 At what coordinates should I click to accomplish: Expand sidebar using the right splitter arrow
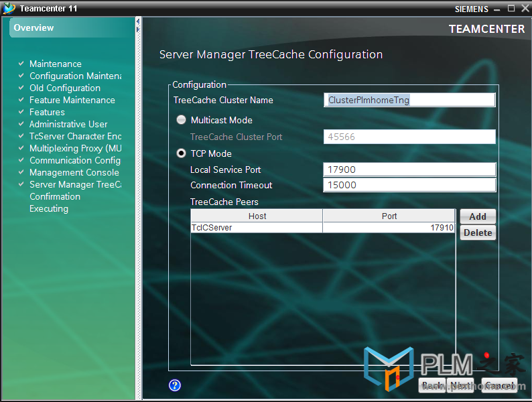click(138, 29)
